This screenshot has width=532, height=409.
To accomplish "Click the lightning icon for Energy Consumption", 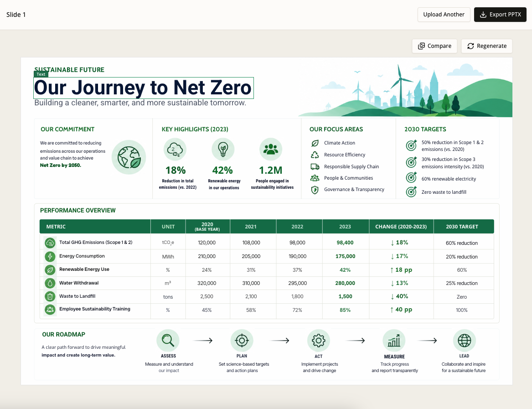I will [50, 256].
